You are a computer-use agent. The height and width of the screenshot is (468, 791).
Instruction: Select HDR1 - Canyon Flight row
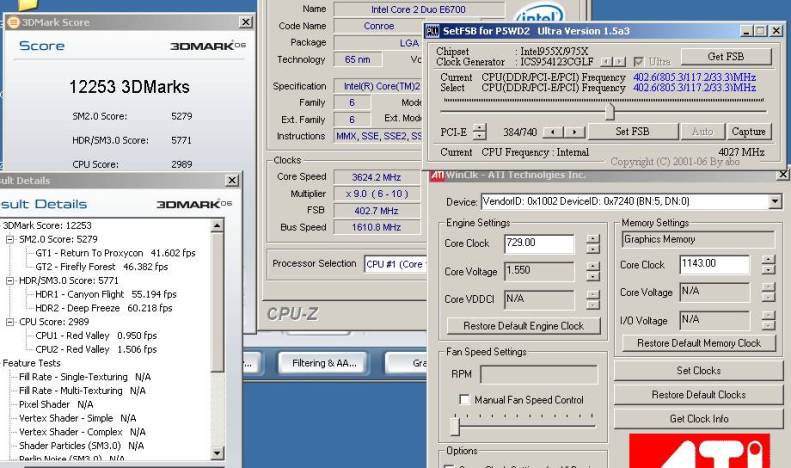tap(106, 295)
